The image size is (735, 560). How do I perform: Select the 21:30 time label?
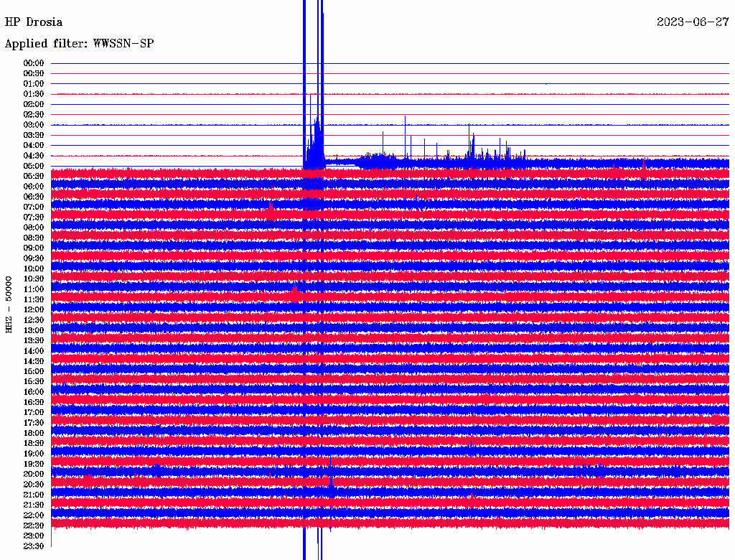click(34, 505)
